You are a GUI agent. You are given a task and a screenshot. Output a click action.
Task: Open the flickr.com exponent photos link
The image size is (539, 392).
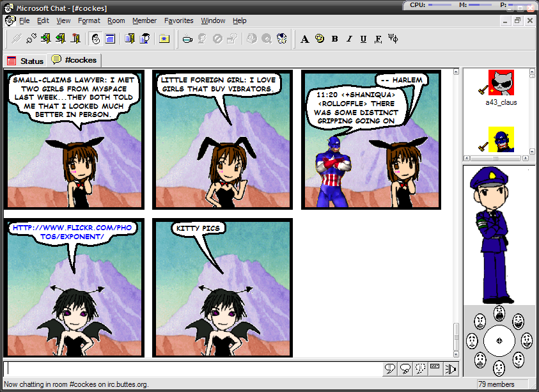[72, 232]
